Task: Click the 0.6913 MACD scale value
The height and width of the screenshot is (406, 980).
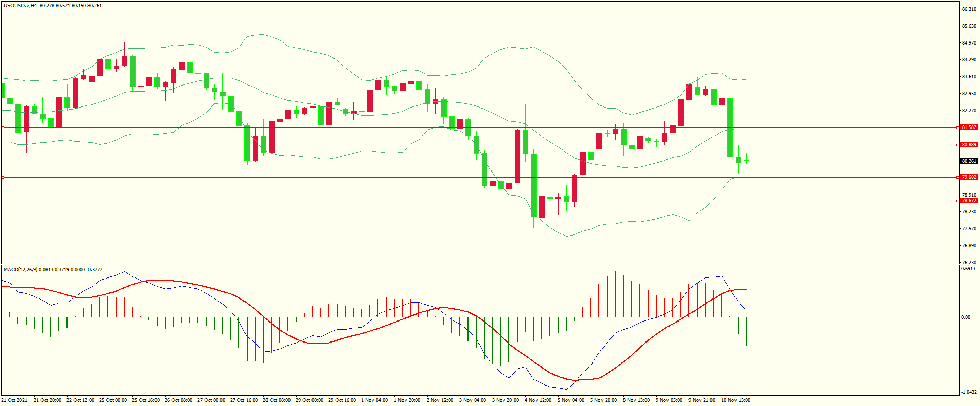Action: point(969,269)
